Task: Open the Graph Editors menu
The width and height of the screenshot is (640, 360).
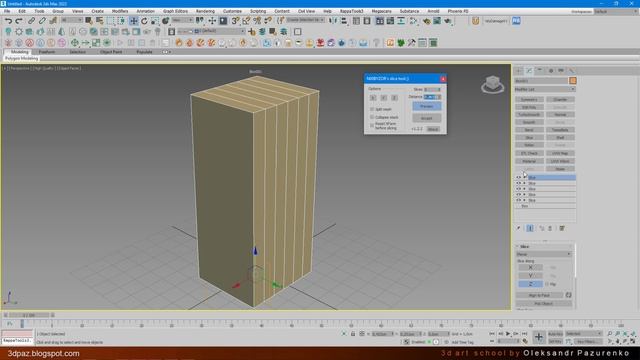Action: coord(175,11)
